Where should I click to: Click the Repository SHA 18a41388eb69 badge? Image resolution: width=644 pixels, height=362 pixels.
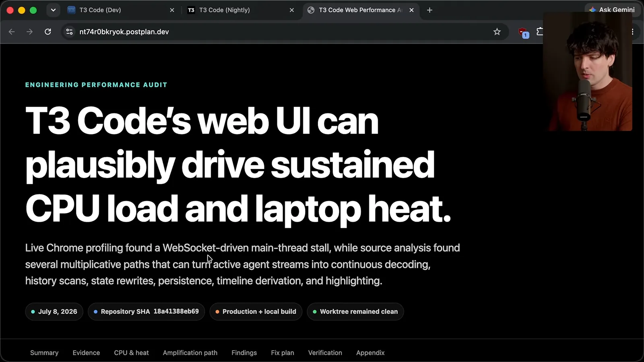pos(146,312)
